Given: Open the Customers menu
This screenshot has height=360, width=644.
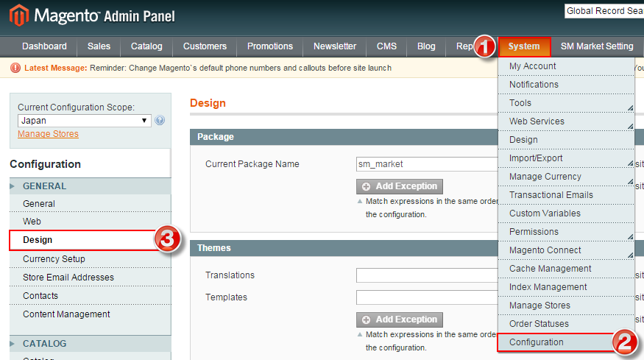Looking at the screenshot, I should (x=205, y=46).
